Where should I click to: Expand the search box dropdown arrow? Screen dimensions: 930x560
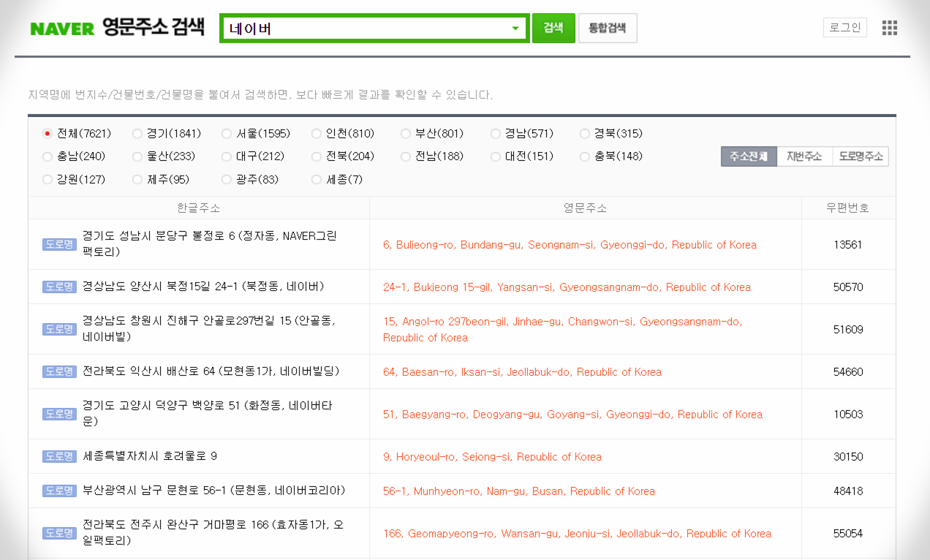point(515,29)
